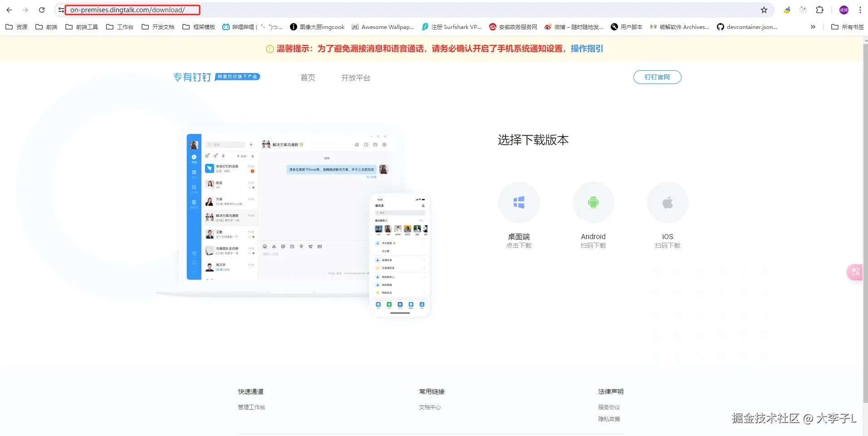The height and width of the screenshot is (436, 868).
Task: Click the 钉钉官网 button
Action: 657,77
